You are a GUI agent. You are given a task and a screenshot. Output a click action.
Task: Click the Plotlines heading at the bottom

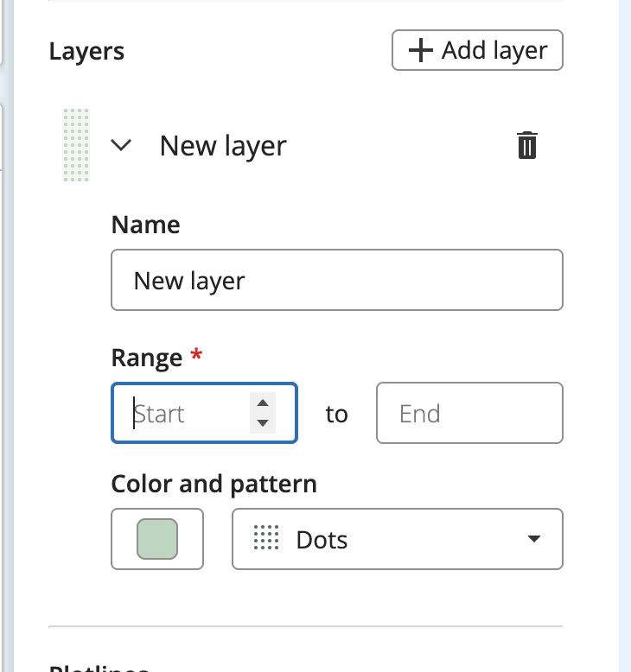(99, 668)
